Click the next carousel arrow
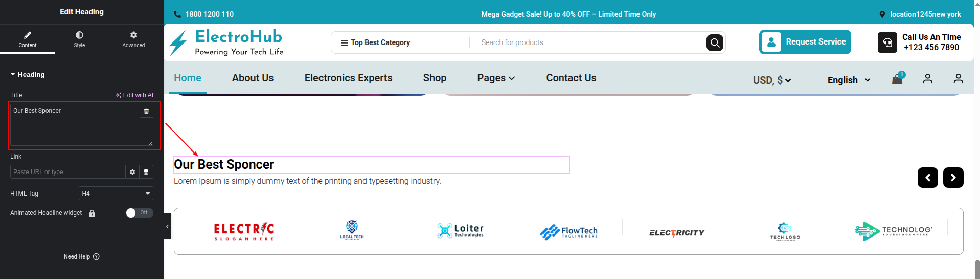 pos(953,178)
